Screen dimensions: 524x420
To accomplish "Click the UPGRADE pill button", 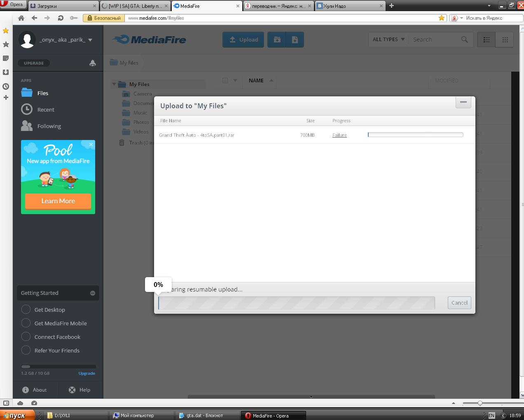I will pos(34,63).
